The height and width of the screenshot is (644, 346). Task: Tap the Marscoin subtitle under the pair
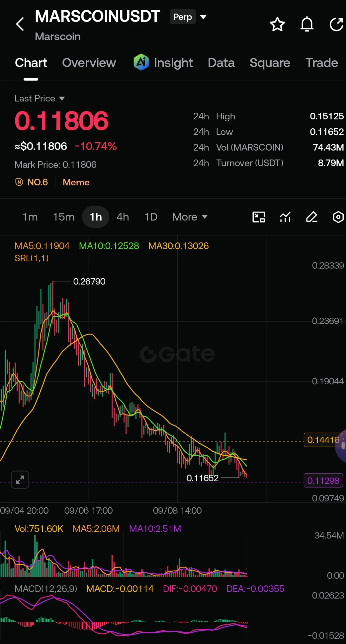click(58, 36)
